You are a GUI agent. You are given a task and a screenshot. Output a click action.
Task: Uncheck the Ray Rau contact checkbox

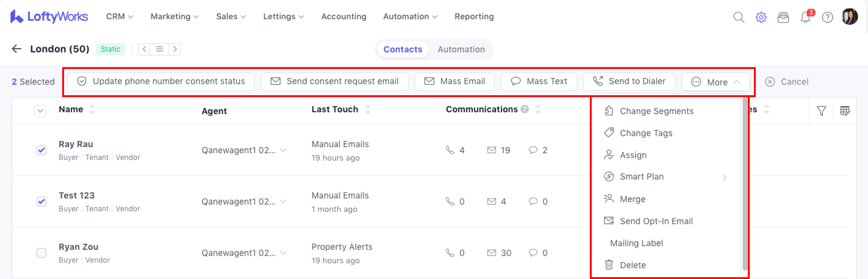point(41,150)
